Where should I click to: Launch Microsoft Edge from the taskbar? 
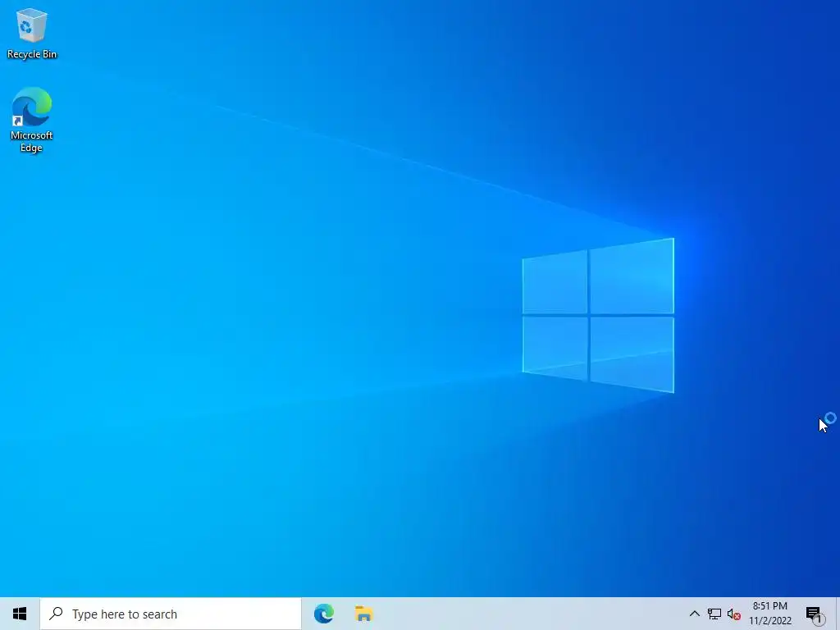(324, 614)
